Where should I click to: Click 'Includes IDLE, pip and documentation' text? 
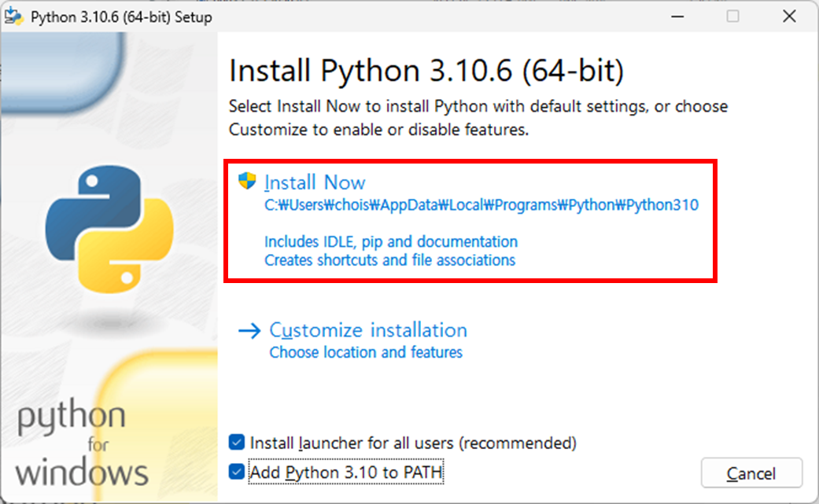point(391,241)
